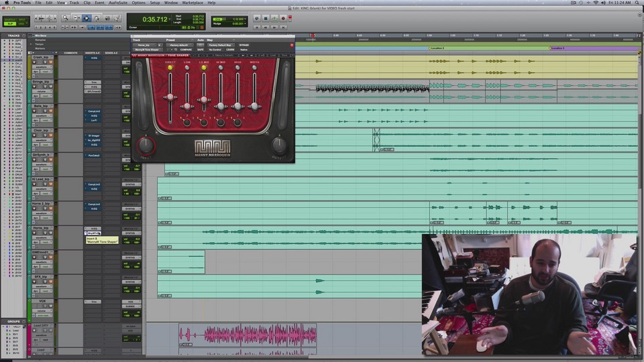This screenshot has height=362, width=644.
Task: Click the main counter time display
Action: (x=154, y=19)
